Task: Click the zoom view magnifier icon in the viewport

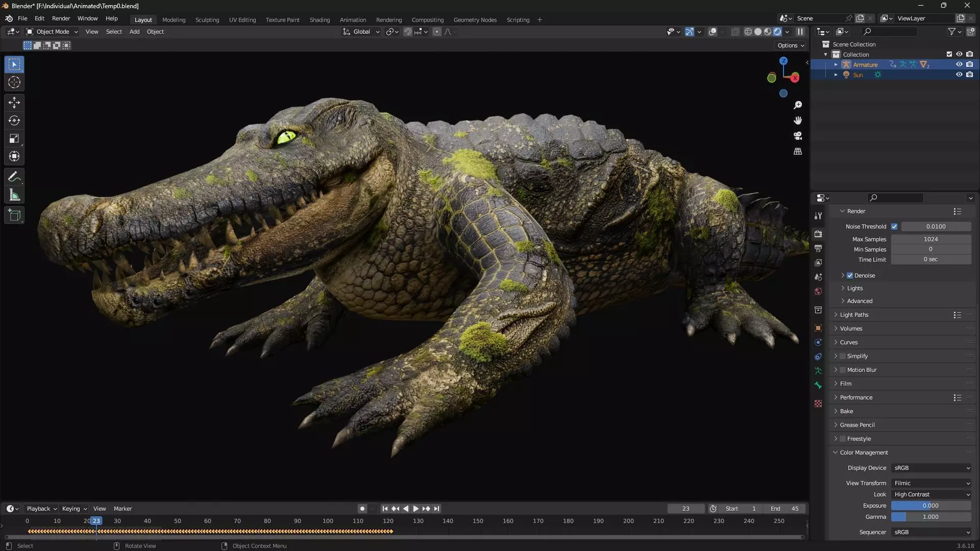Action: [x=798, y=105]
